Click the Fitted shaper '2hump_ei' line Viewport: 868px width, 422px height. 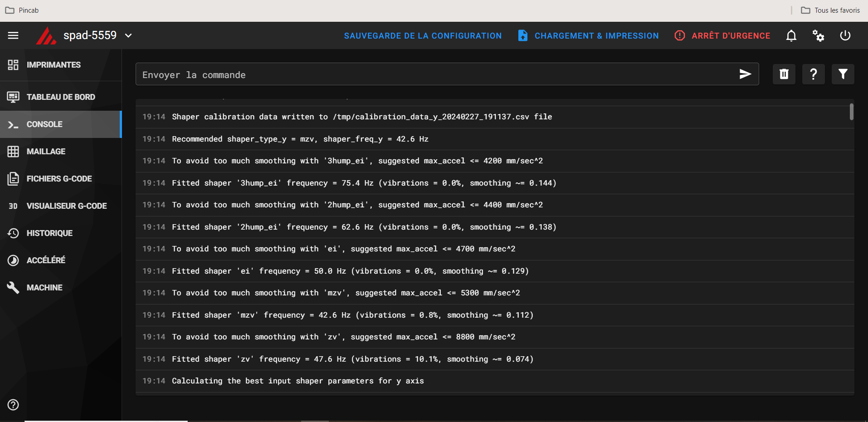pos(495,227)
